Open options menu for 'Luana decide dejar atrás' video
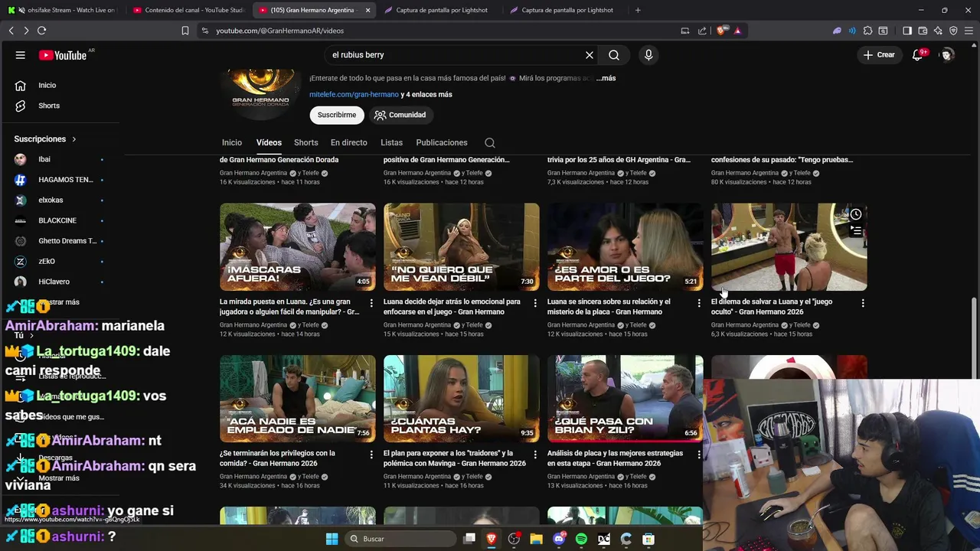This screenshot has height=551, width=980. (x=535, y=303)
